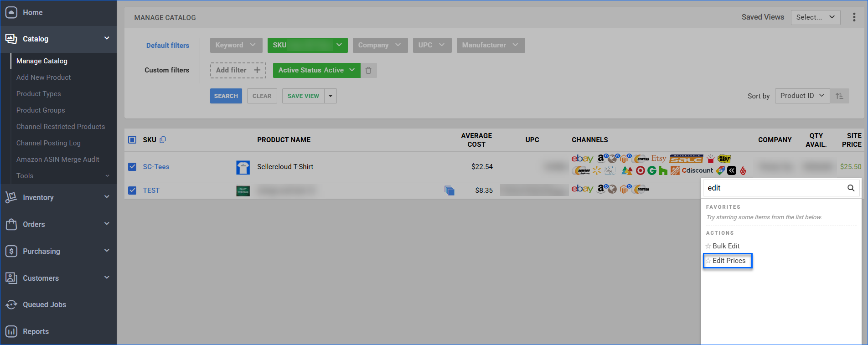
Task: Uncheck the SC-Tees row checkbox
Action: click(x=132, y=167)
